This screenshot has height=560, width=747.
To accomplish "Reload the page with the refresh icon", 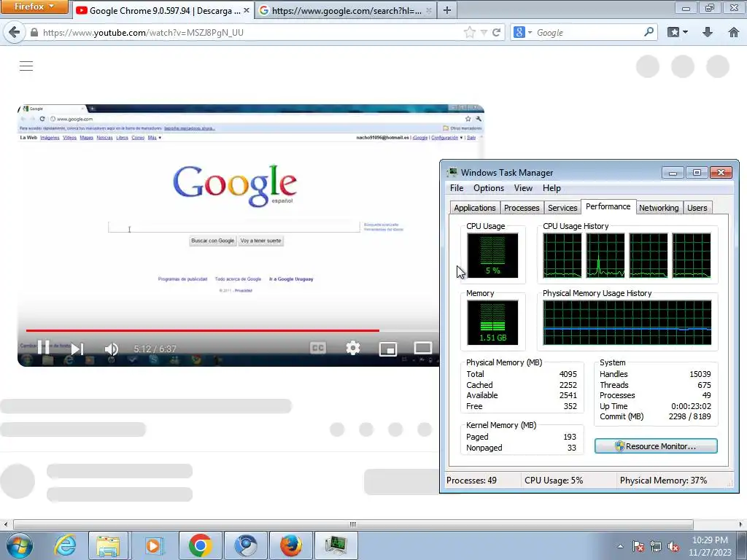I will (x=496, y=32).
